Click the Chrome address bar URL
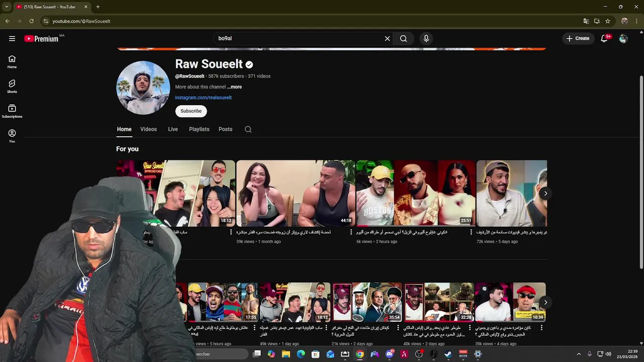Image resolution: width=644 pixels, height=362 pixels. (81, 21)
